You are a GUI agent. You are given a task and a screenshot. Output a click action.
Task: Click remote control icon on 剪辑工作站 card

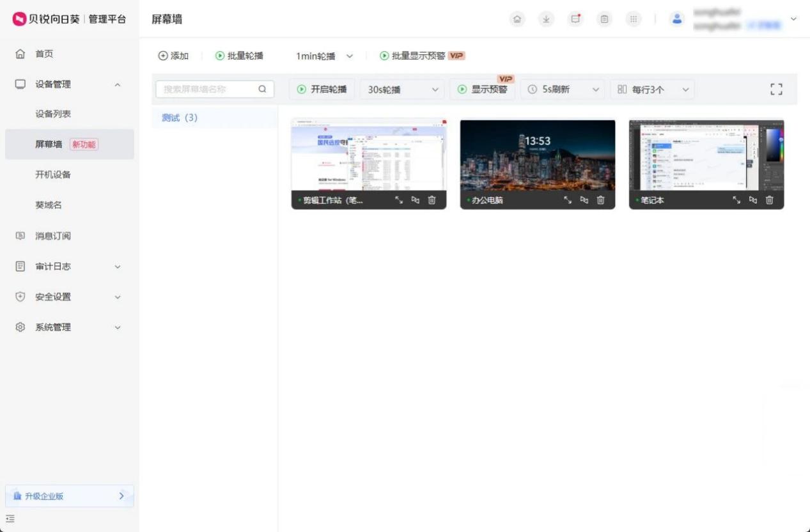tap(416, 200)
